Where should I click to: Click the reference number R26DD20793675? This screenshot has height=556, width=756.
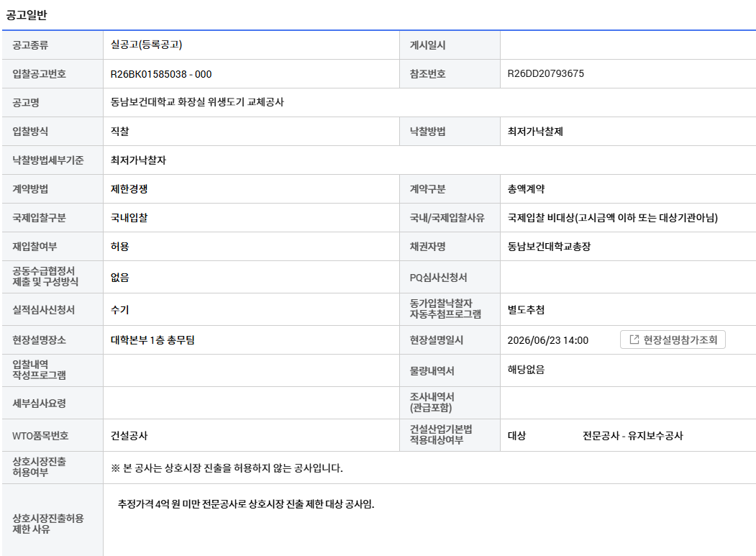[x=545, y=74]
